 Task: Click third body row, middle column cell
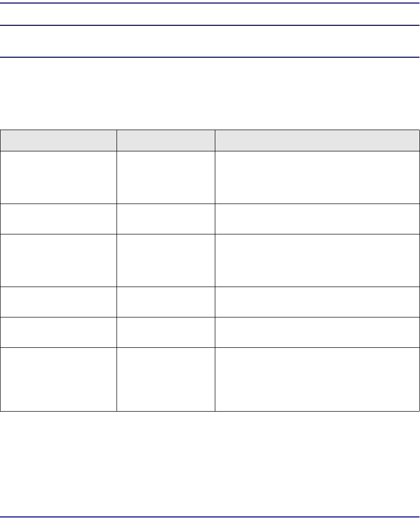pos(166,261)
